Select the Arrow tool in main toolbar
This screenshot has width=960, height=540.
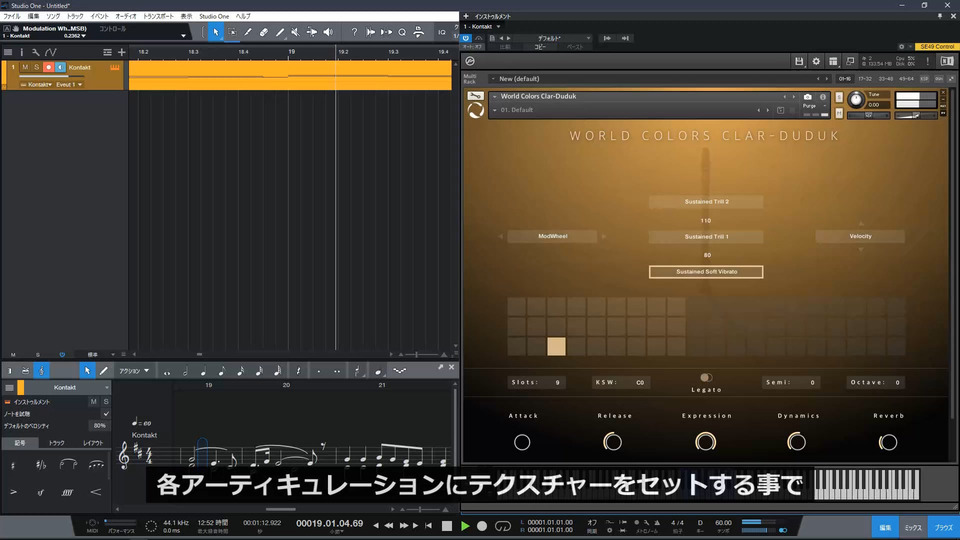(x=216, y=32)
